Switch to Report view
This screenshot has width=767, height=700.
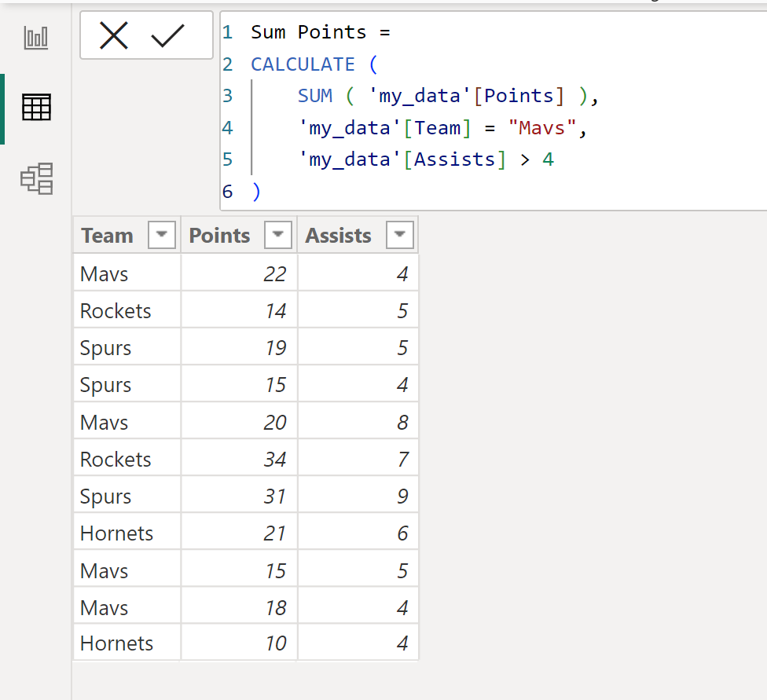tap(35, 36)
